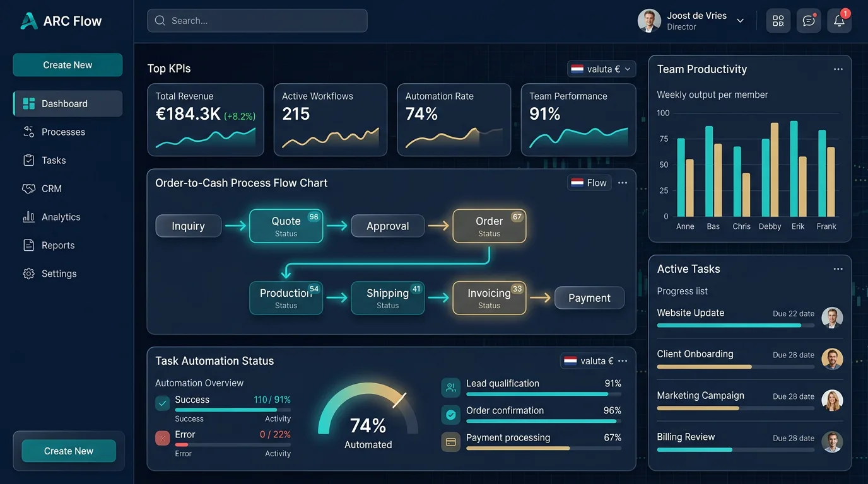
Task: Click the top Create New button
Action: point(67,65)
